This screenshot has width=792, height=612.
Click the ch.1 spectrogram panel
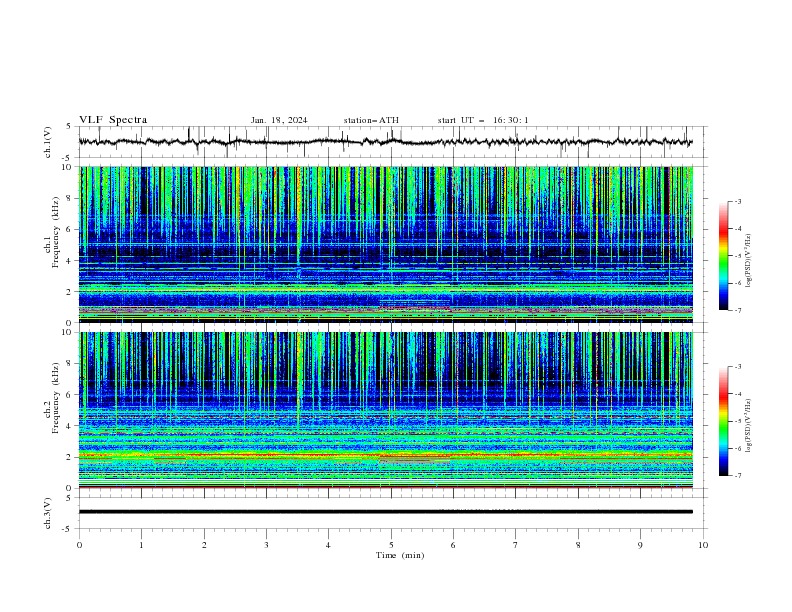pos(386,244)
